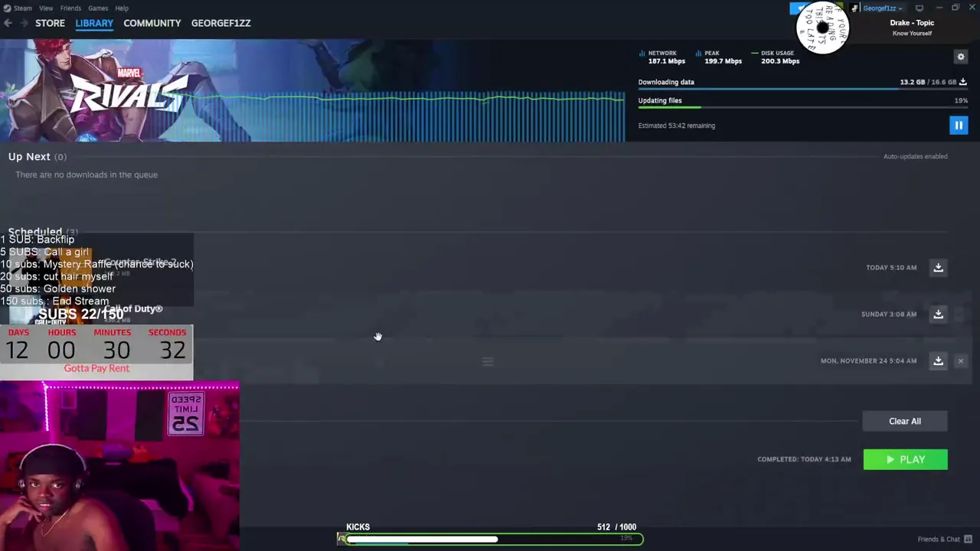
Task: Click 'Estimated 53:42 remaining' text
Action: 677,126
